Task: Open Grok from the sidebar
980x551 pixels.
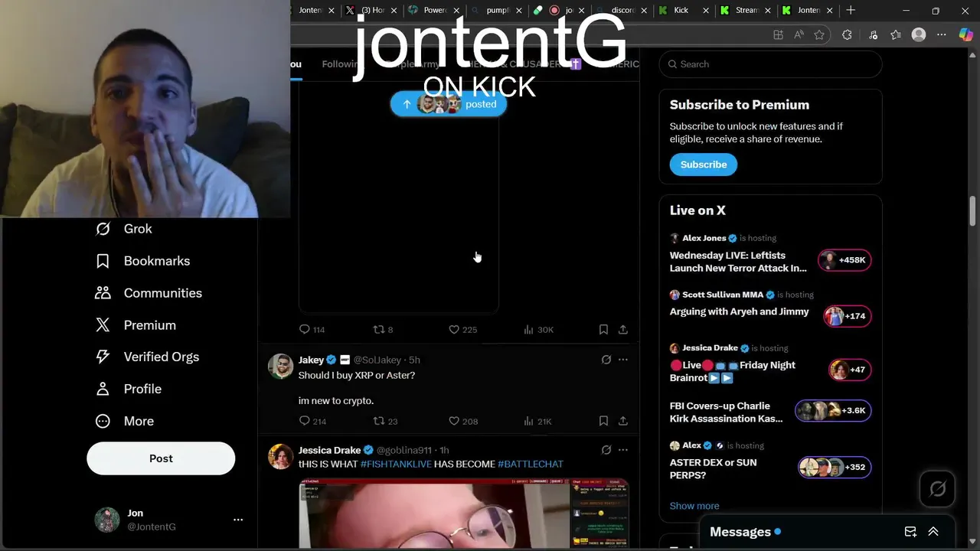Action: coord(138,229)
